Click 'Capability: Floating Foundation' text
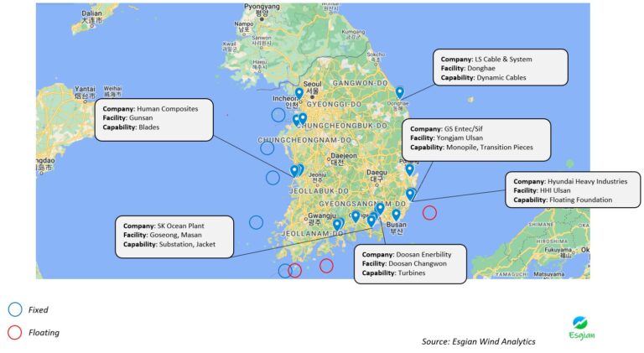Screen dimensions: 644x353 pyautogui.click(x=563, y=200)
